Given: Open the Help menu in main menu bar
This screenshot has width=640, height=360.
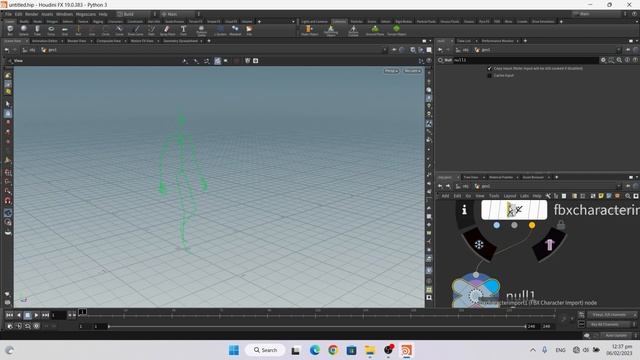Looking at the screenshot, I should coord(103,14).
